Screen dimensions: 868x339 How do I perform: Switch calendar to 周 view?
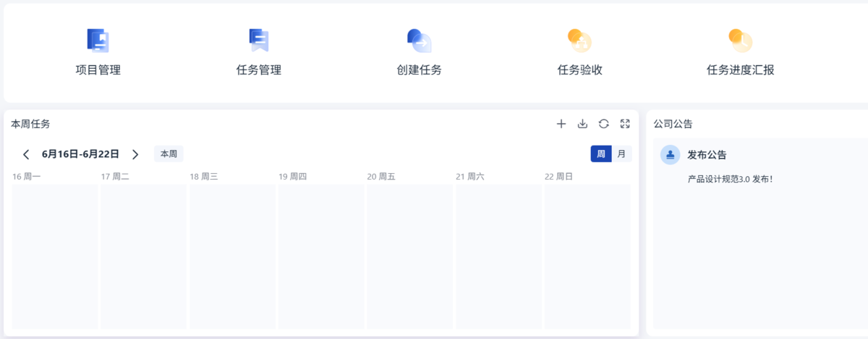coord(601,154)
